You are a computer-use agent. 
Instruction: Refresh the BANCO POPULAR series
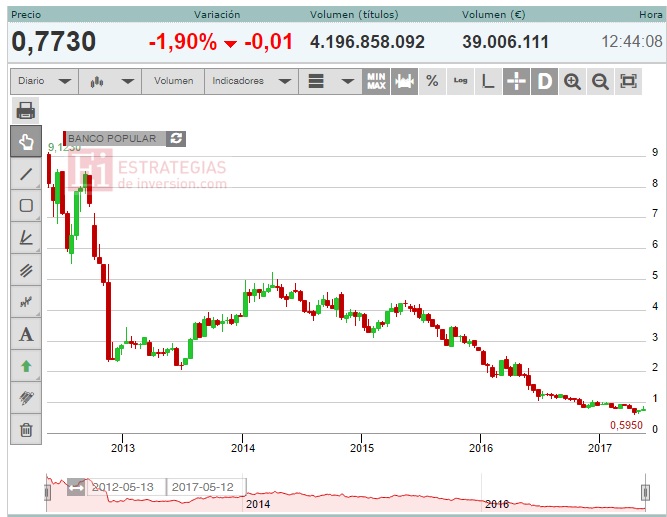pos(176,138)
